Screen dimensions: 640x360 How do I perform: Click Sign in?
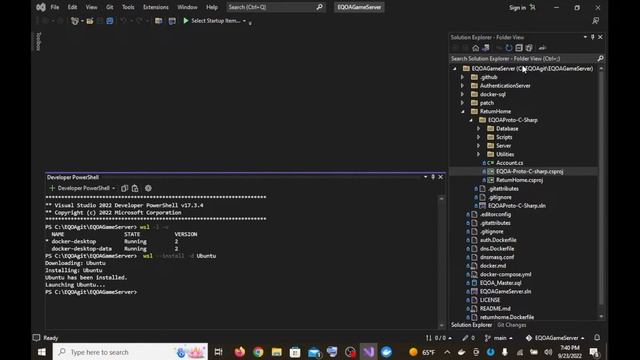517,7
